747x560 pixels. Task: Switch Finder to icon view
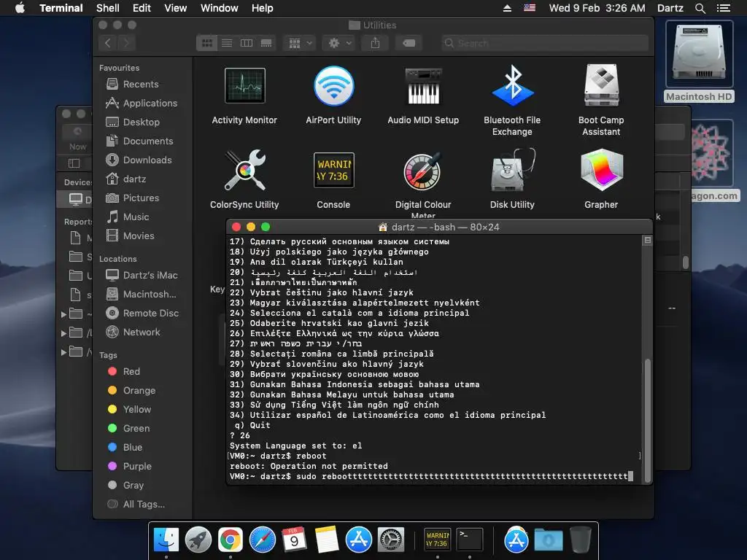(206, 43)
